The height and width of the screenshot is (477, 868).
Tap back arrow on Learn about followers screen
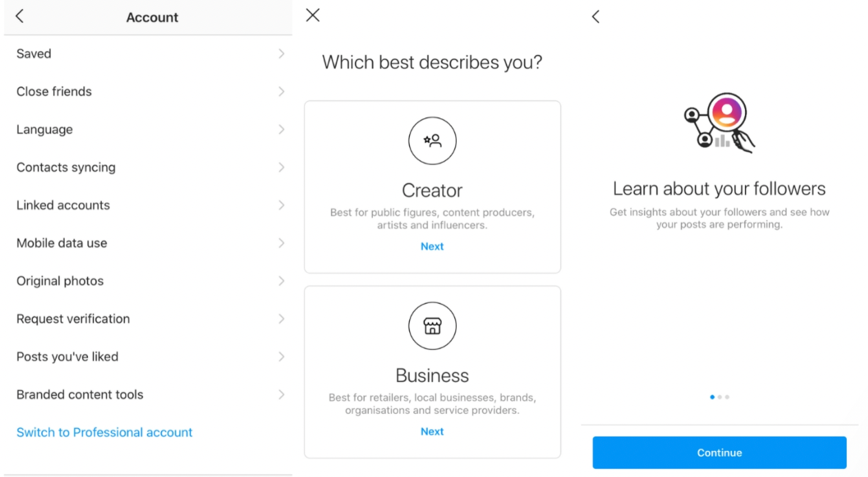[596, 16]
